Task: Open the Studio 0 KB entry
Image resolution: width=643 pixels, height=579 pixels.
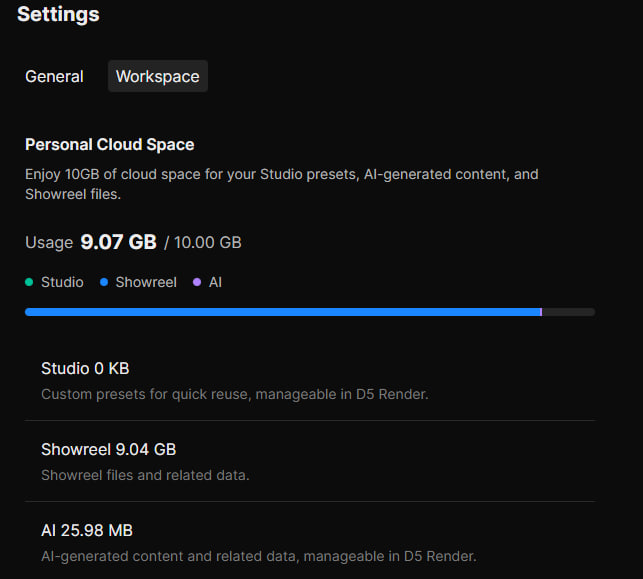Action: click(85, 368)
